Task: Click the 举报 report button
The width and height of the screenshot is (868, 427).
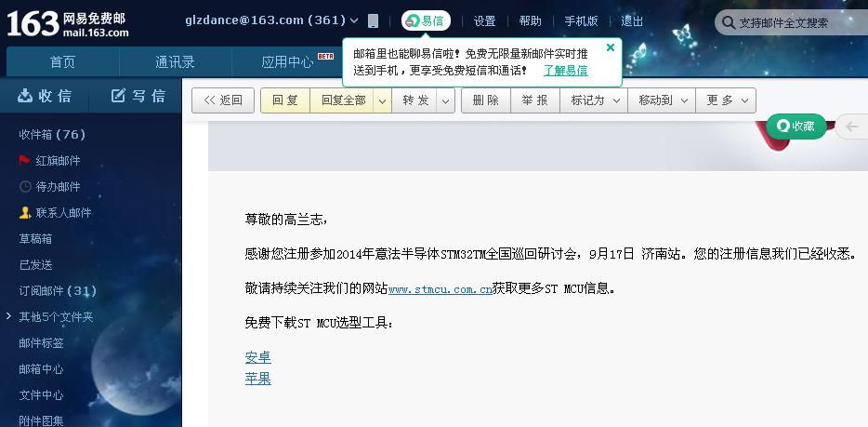Action: pos(534,100)
